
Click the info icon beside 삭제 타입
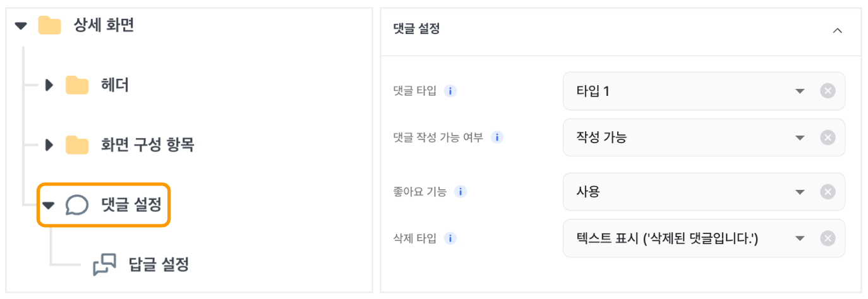(450, 238)
